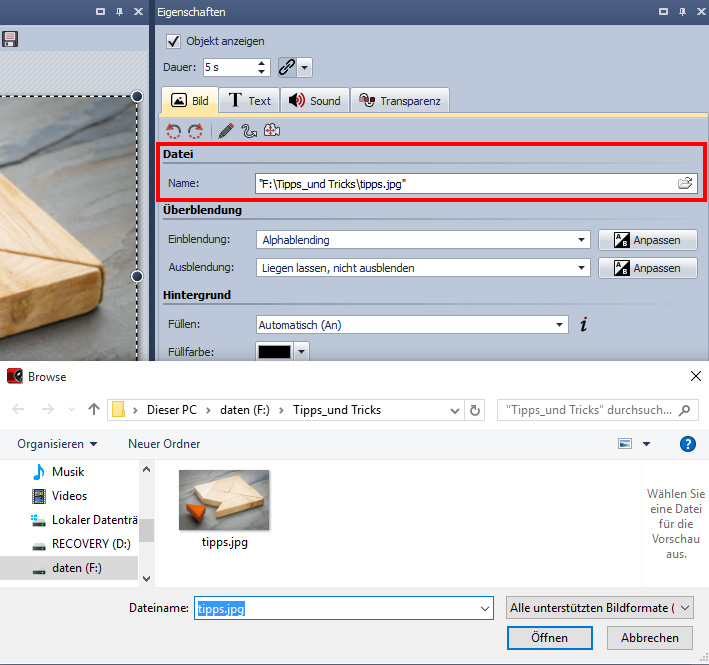
Task: Click the help icon in Browse dialog
Action: click(x=687, y=443)
